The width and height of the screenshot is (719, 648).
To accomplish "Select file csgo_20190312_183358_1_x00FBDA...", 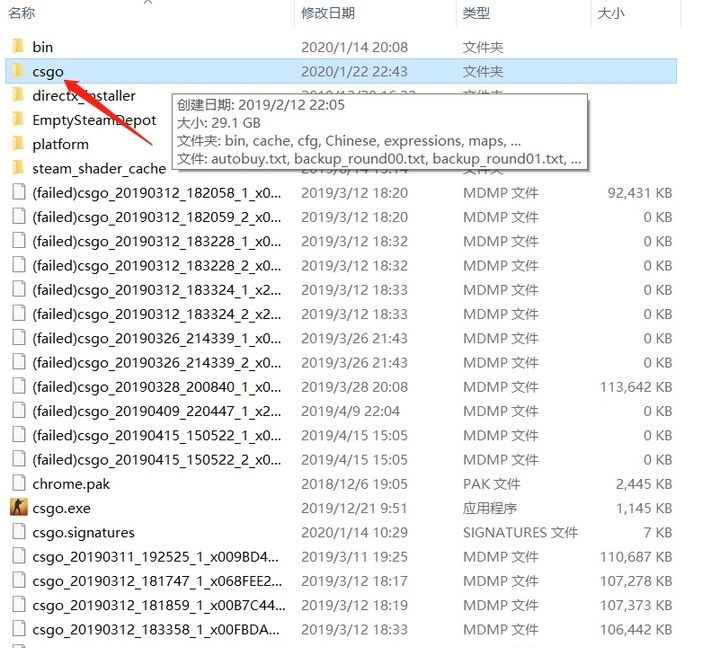I will point(156,630).
